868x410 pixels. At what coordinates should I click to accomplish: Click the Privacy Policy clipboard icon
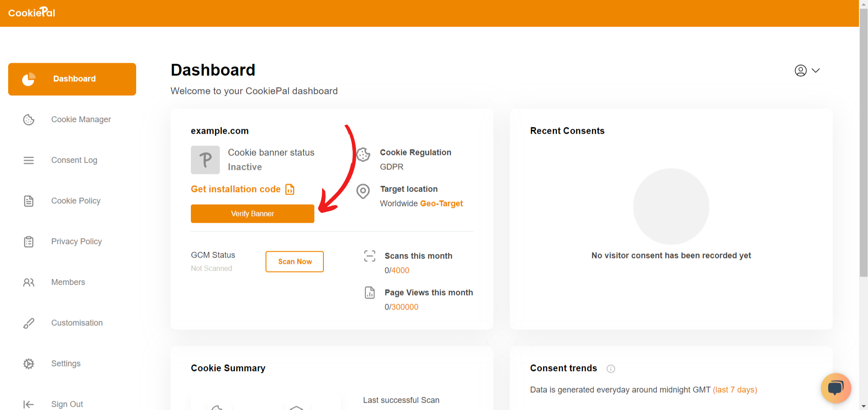[28, 241]
